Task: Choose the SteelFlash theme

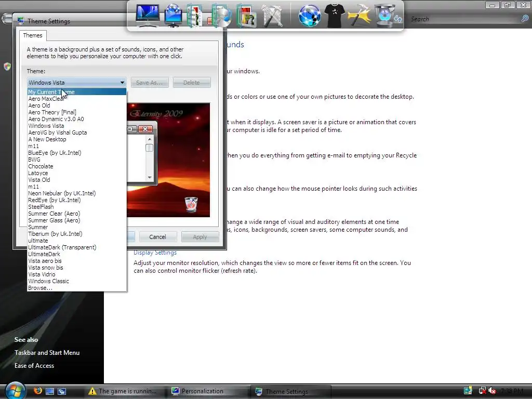Action: point(77,207)
